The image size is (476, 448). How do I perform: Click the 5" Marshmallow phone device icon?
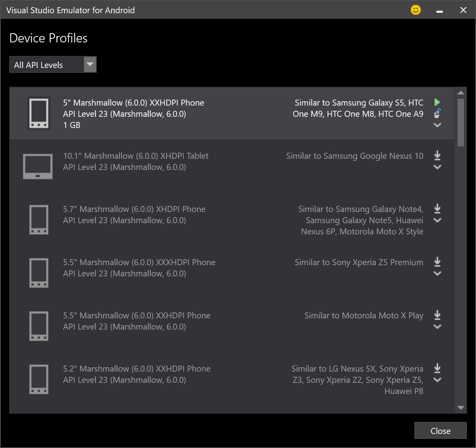coord(38,113)
